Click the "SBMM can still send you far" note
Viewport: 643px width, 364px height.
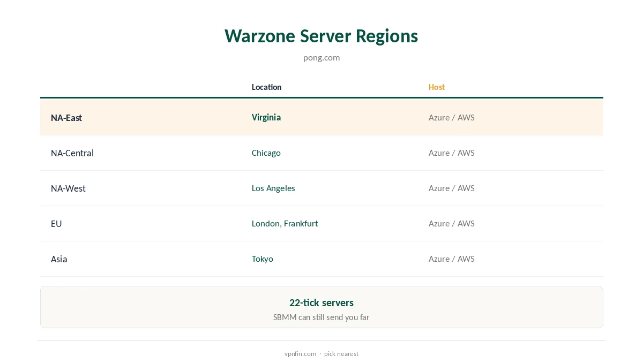tap(322, 317)
